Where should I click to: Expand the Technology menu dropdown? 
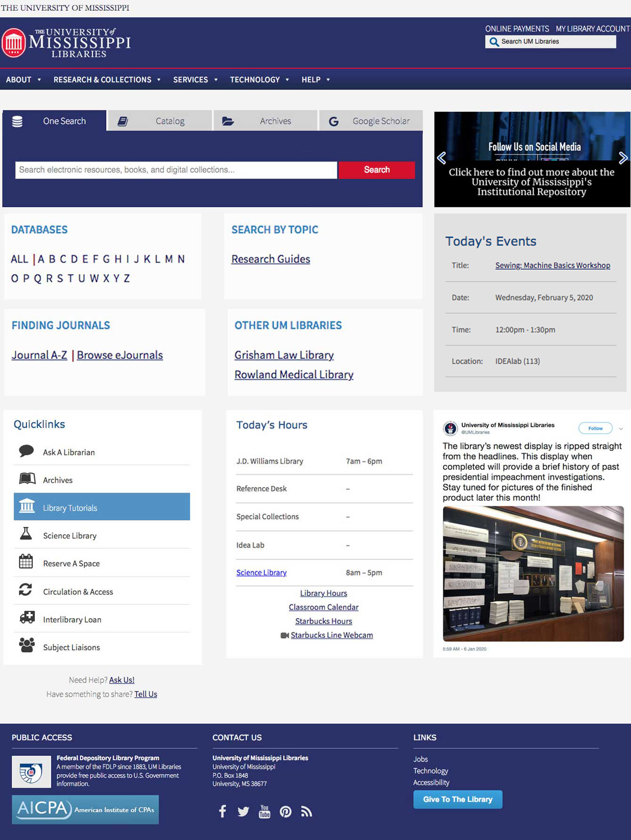click(259, 80)
